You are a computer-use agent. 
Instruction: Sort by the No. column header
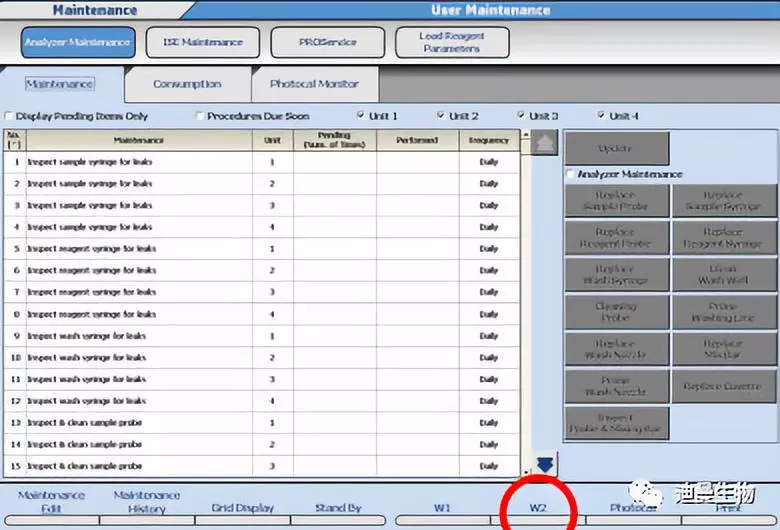14,139
